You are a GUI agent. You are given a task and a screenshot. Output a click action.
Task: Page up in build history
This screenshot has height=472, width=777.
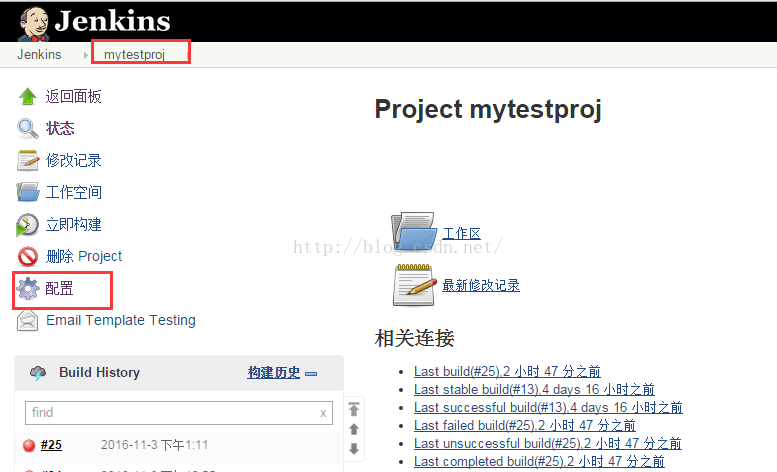click(354, 429)
